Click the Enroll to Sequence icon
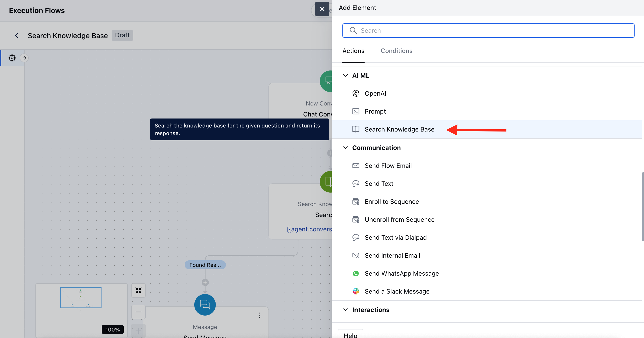The image size is (644, 338). 356,202
